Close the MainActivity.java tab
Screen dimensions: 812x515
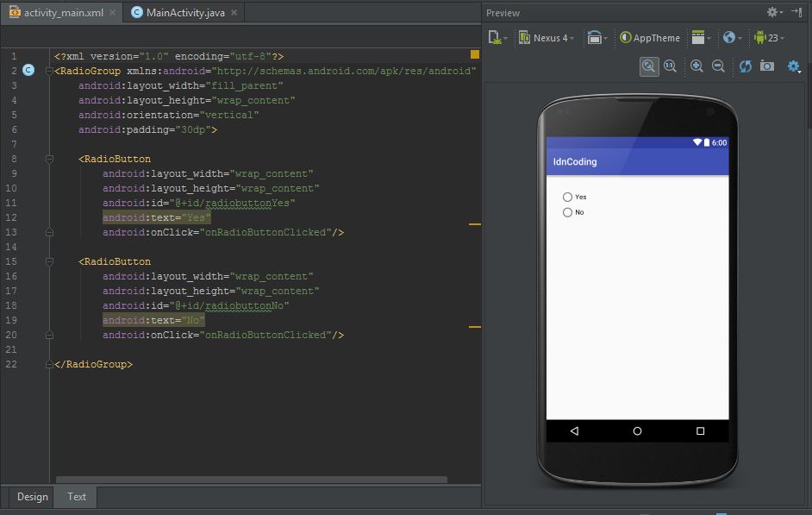pyautogui.click(x=234, y=12)
